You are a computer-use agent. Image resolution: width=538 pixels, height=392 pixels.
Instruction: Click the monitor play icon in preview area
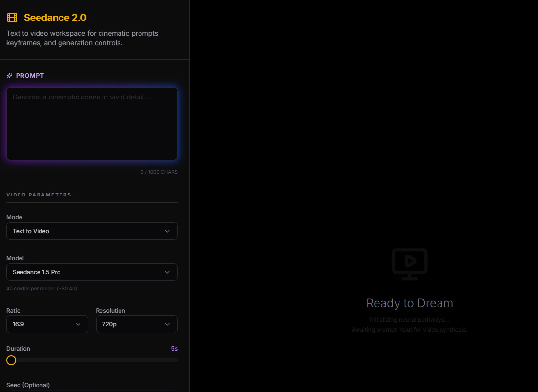[x=409, y=263]
